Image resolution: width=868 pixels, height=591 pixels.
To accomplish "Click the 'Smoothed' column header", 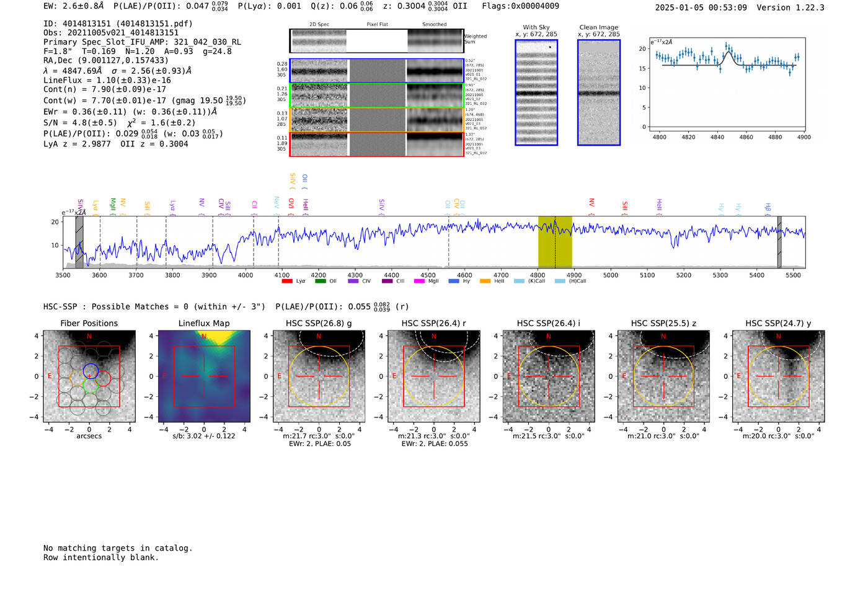I will pos(435,25).
